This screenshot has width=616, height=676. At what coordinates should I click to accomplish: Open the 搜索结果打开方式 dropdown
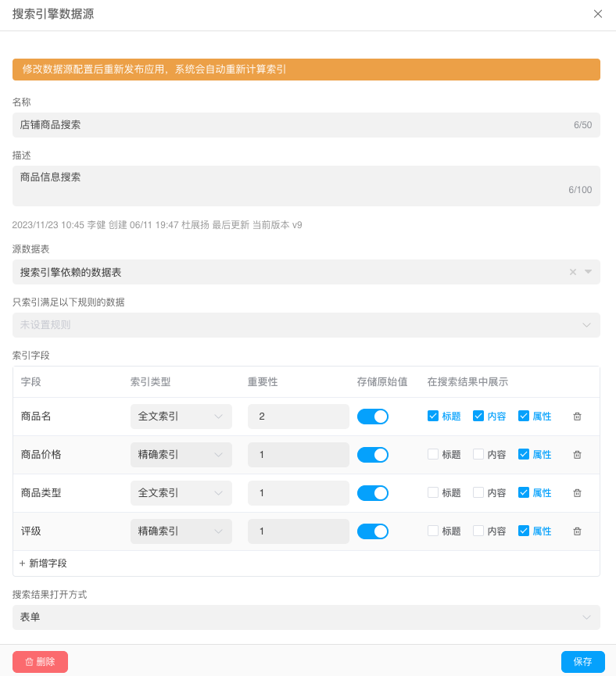pos(306,617)
